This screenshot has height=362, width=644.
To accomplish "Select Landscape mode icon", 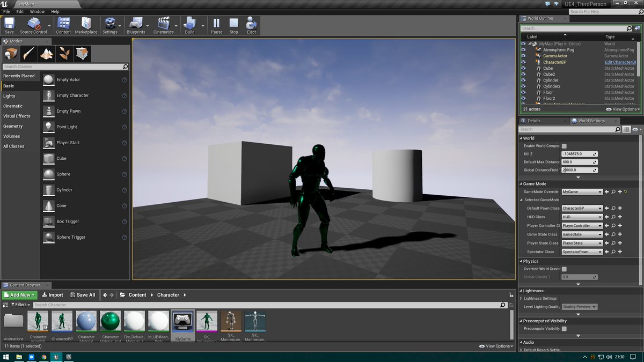I will click(x=47, y=54).
